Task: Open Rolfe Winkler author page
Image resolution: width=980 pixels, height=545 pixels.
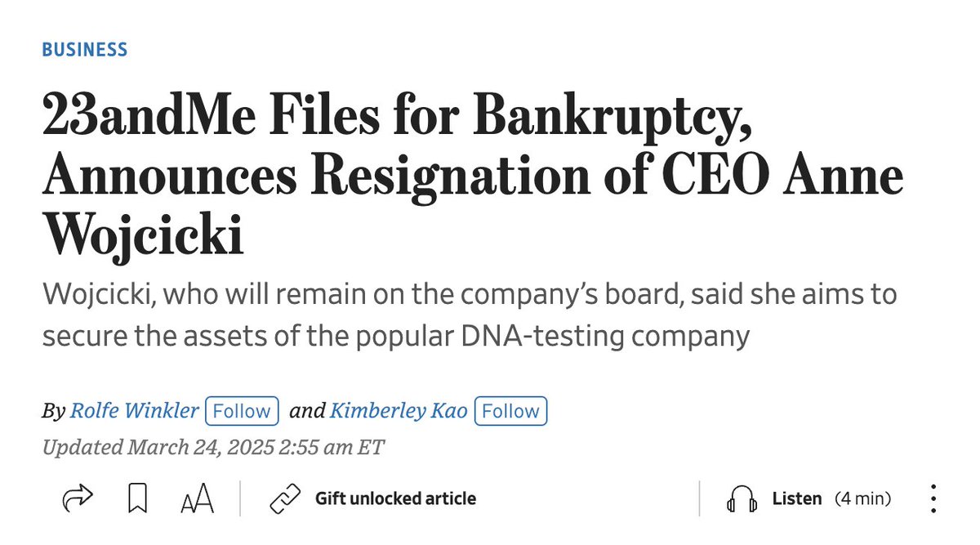Action: coord(134,411)
